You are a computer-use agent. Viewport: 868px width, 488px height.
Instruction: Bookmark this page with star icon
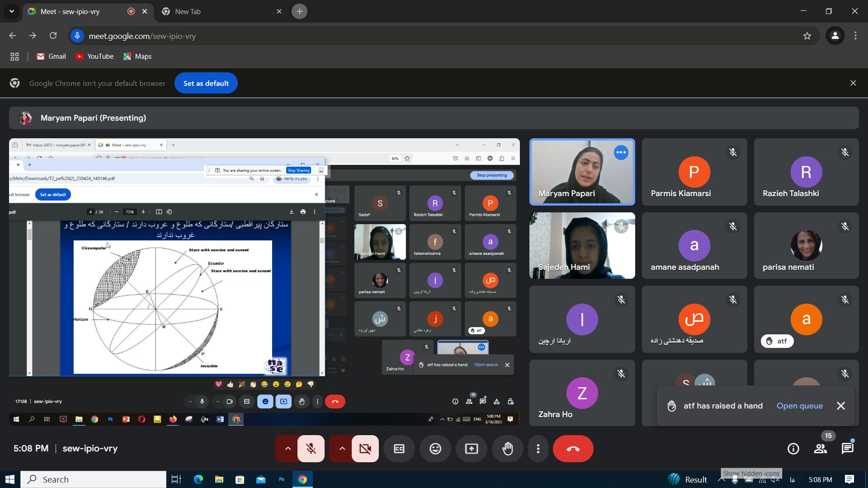coord(807,36)
